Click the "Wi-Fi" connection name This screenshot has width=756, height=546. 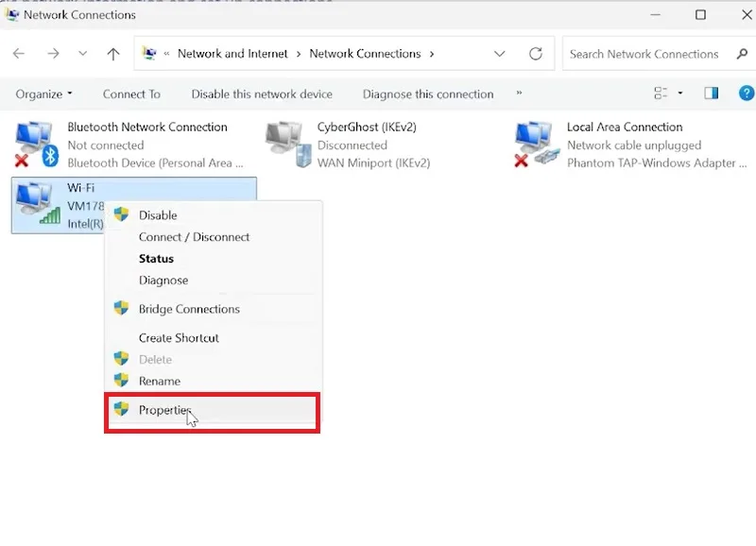tap(81, 188)
